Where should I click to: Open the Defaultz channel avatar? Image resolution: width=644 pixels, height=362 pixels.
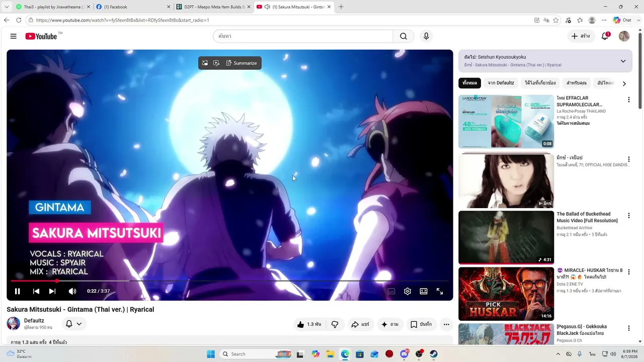[x=14, y=323]
